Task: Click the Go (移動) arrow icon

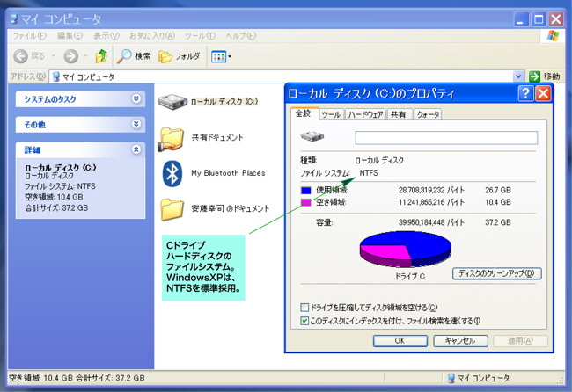Action: (x=534, y=76)
